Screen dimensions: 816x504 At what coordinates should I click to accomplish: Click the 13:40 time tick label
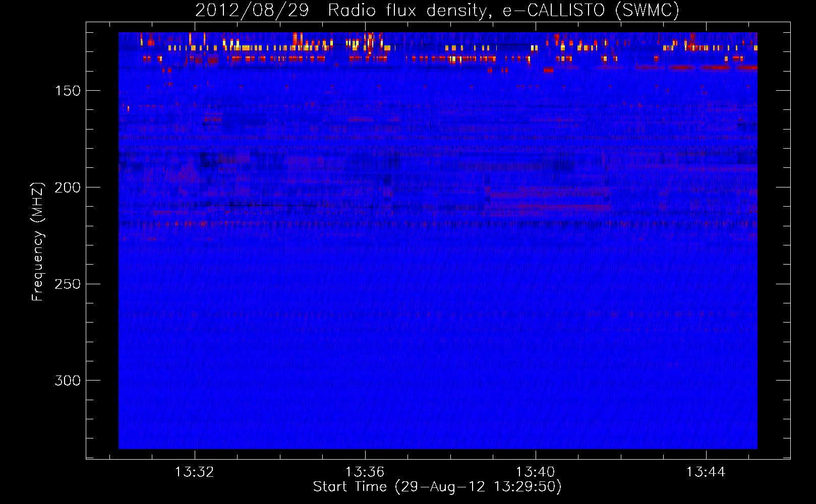pyautogui.click(x=535, y=472)
